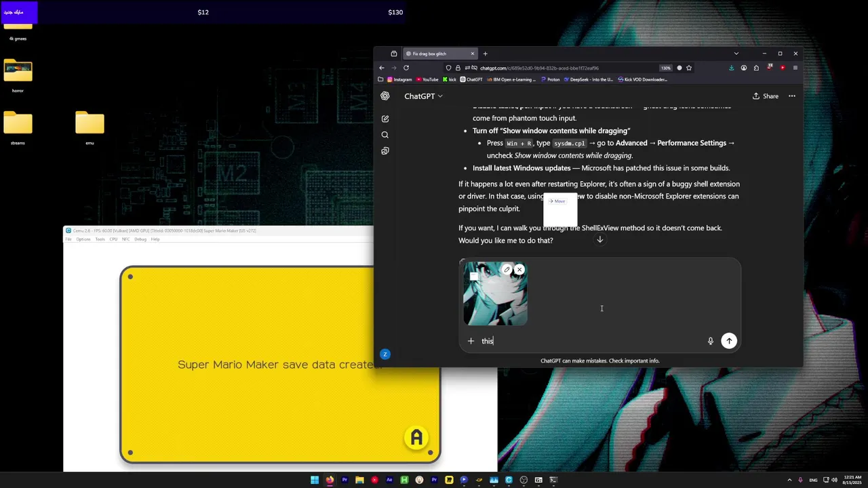Open the Firefox hamburger application menu
This screenshot has width=868, height=488.
pyautogui.click(x=795, y=68)
